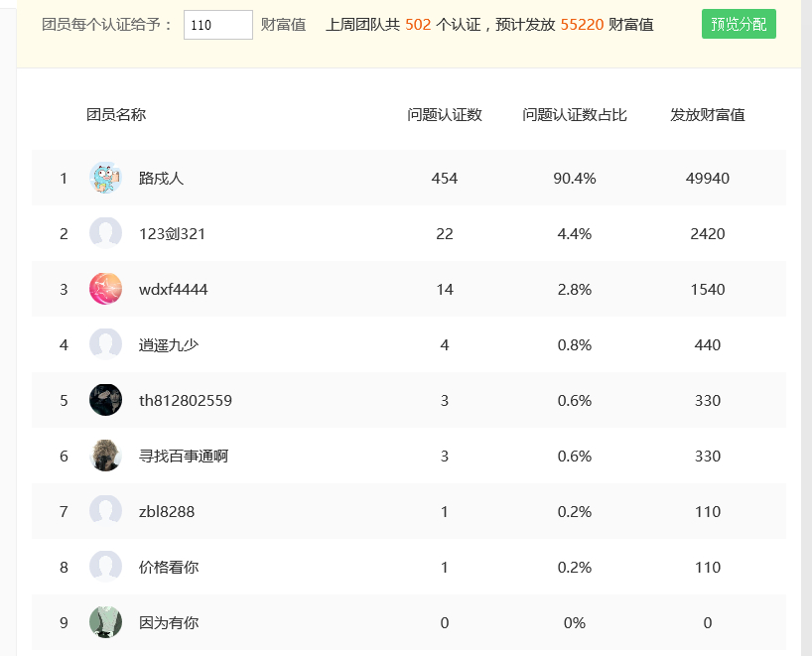Image resolution: width=812 pixels, height=656 pixels.
Task: Click the 团员名称 column header
Action: click(x=116, y=114)
